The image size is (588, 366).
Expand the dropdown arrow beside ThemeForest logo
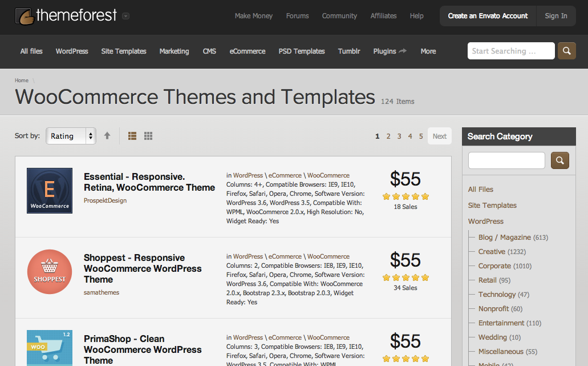click(125, 16)
